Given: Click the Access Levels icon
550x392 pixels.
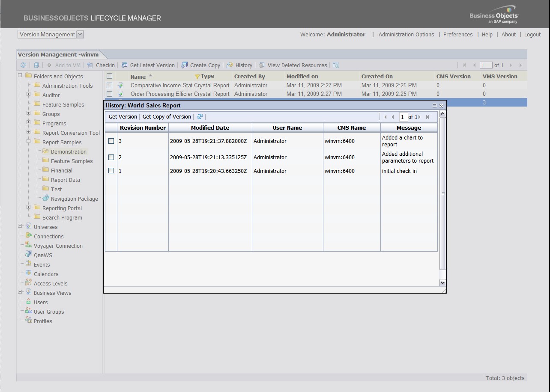Looking at the screenshot, I should (29, 283).
